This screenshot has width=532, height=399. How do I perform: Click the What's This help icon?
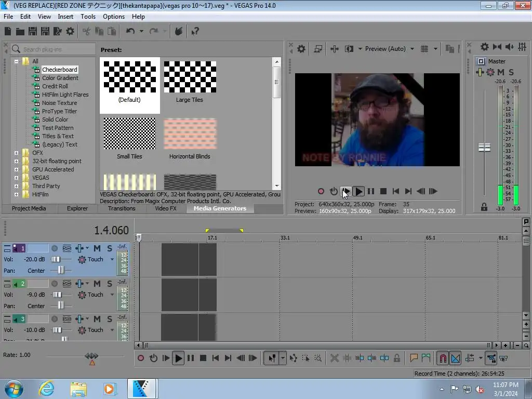195,31
